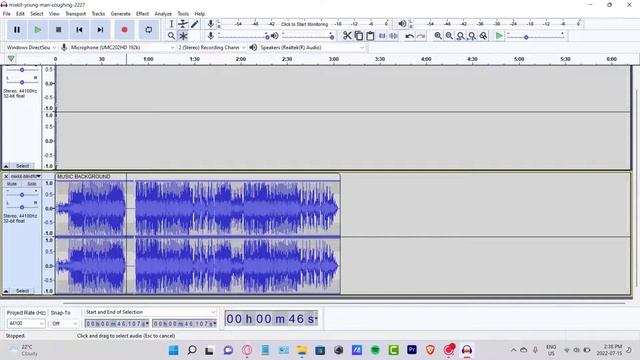Select the I-beam Selection tool

171,24
